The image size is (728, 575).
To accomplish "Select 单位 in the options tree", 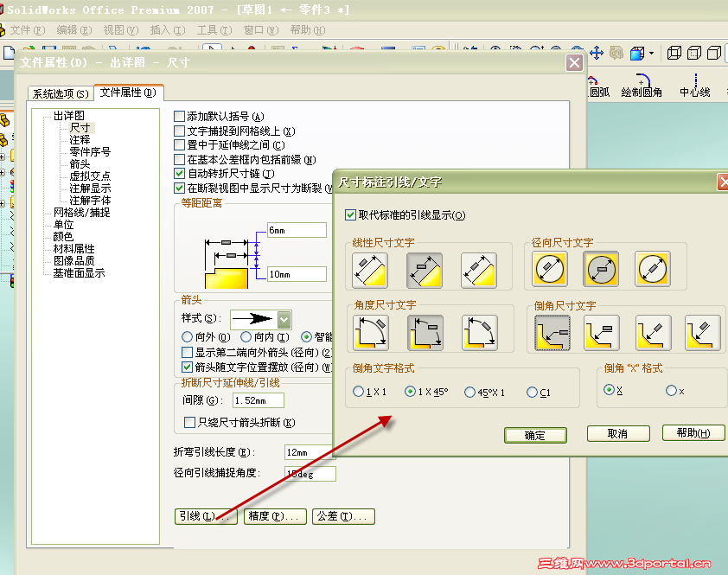I will coord(64,224).
